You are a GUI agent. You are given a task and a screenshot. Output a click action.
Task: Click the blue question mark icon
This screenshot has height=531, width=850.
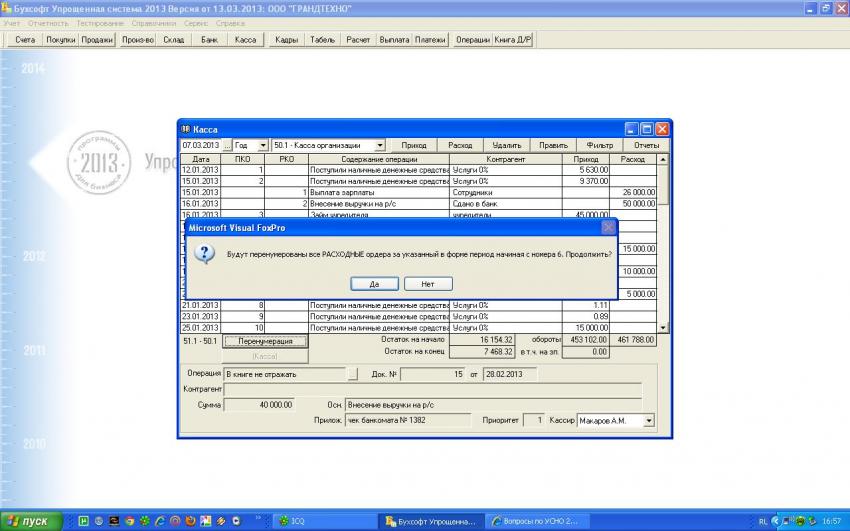pos(203,254)
